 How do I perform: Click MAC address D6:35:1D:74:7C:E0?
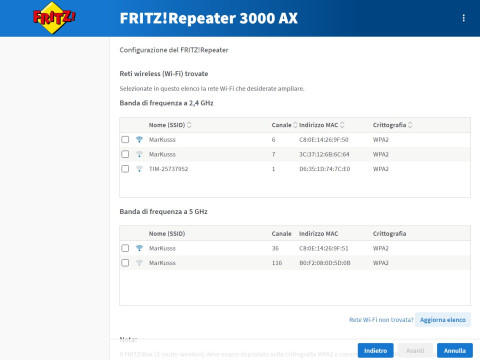(x=325, y=169)
